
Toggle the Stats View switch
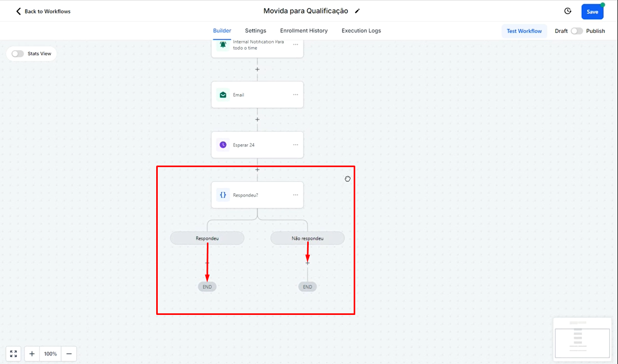(x=18, y=54)
